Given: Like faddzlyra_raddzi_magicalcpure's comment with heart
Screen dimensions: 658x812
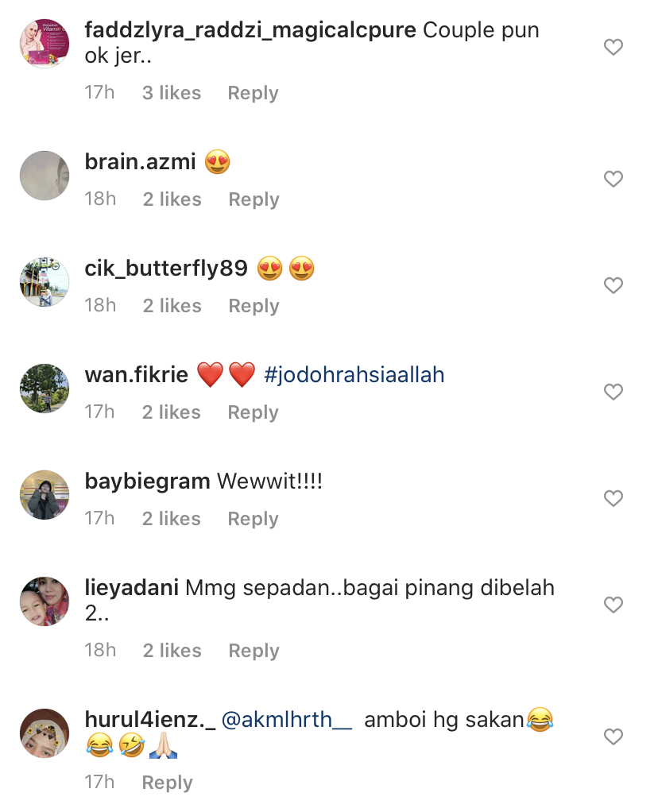Looking at the screenshot, I should (613, 47).
